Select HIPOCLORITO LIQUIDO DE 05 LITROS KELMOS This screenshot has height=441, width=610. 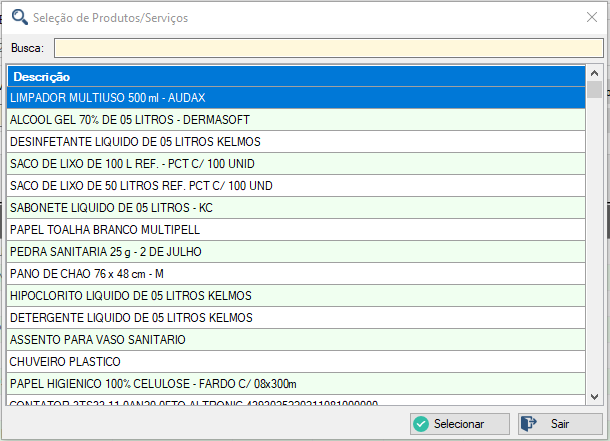(296, 296)
